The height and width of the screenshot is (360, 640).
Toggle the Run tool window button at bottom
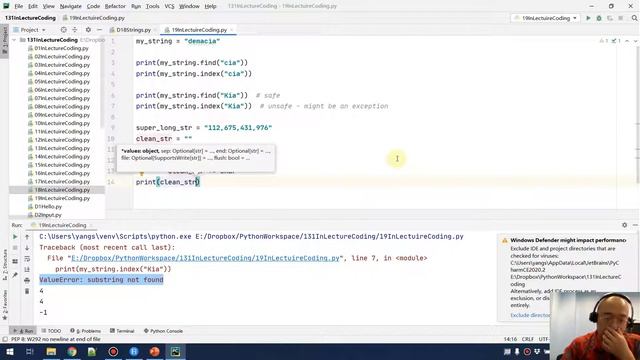(x=24, y=331)
